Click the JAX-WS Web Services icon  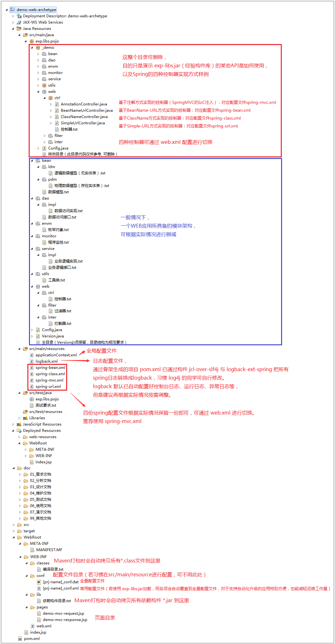(19, 22)
